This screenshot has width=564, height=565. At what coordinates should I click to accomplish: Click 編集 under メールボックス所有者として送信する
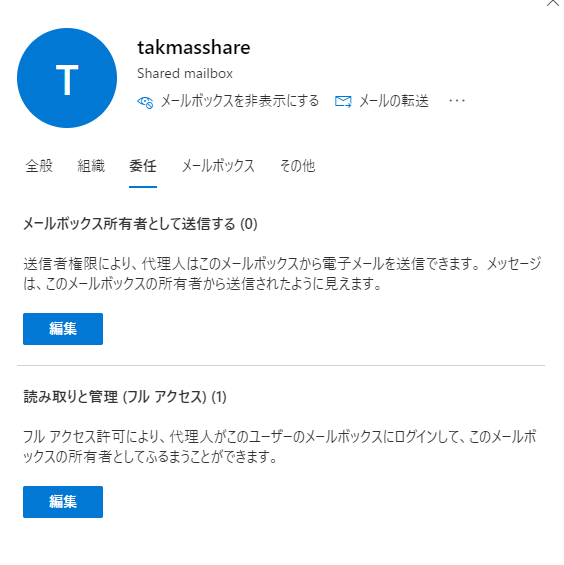[x=63, y=329]
